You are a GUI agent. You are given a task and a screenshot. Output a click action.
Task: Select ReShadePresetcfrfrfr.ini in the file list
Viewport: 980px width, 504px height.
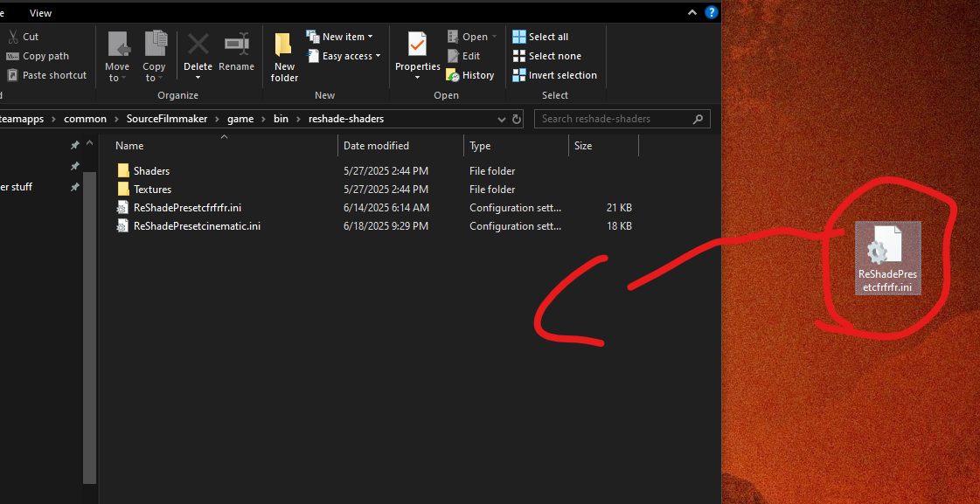pyautogui.click(x=187, y=208)
